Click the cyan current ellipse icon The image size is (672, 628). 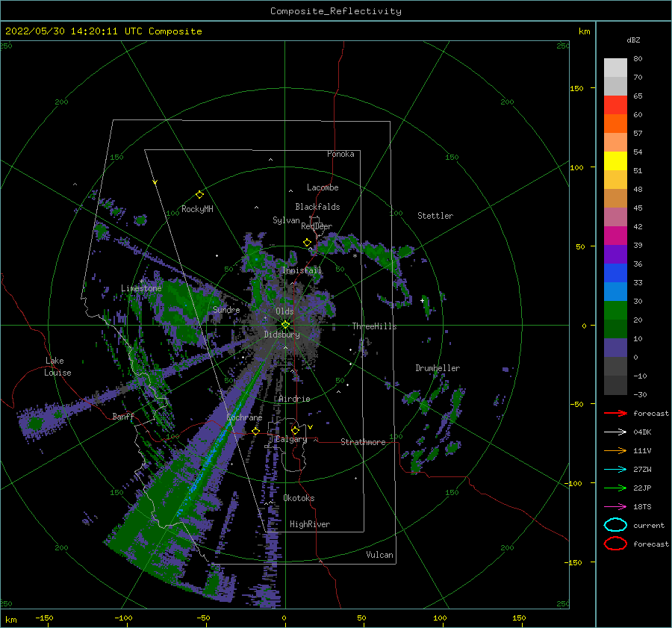coord(615,525)
